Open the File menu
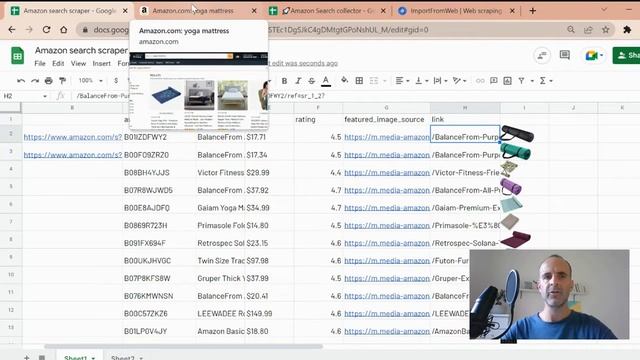Screen dimensions: 640x360 click(40, 64)
